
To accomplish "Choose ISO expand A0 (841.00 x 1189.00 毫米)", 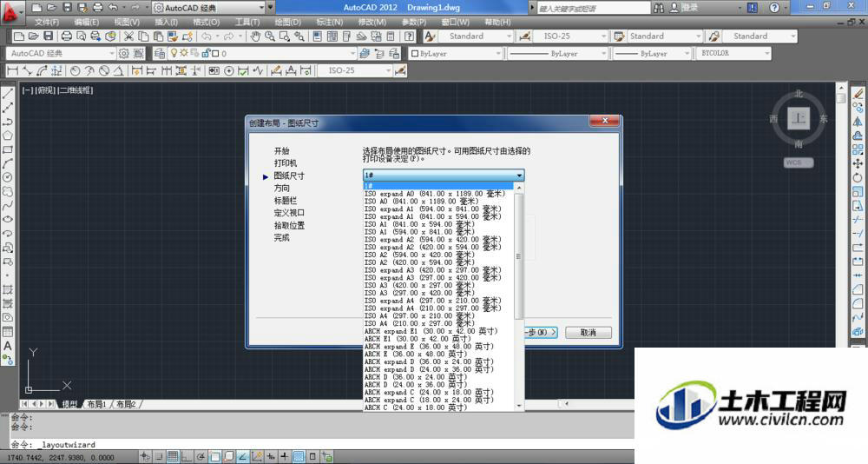I will [x=438, y=194].
